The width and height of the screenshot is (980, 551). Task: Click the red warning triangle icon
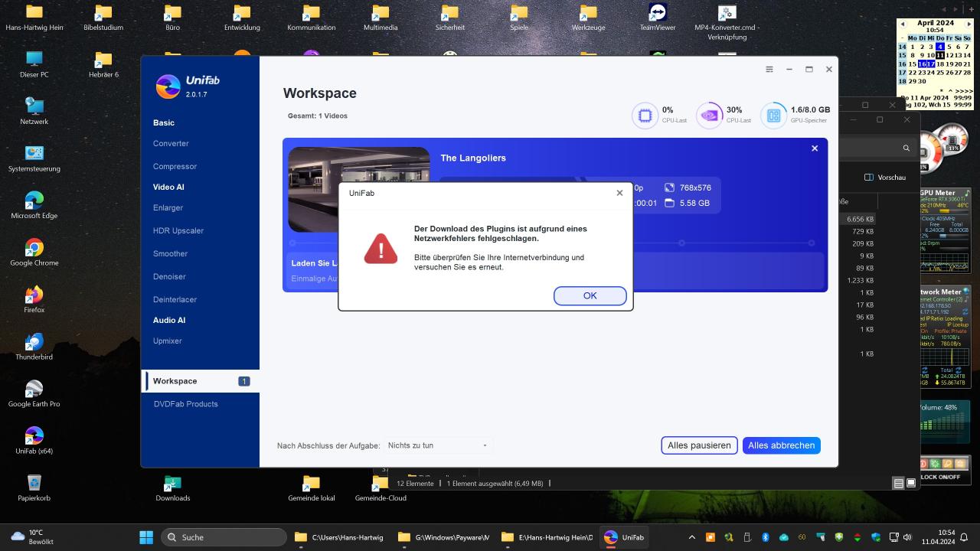click(381, 248)
